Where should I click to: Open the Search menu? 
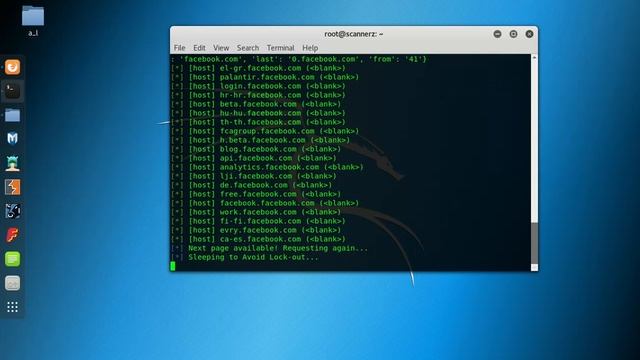tap(248, 48)
